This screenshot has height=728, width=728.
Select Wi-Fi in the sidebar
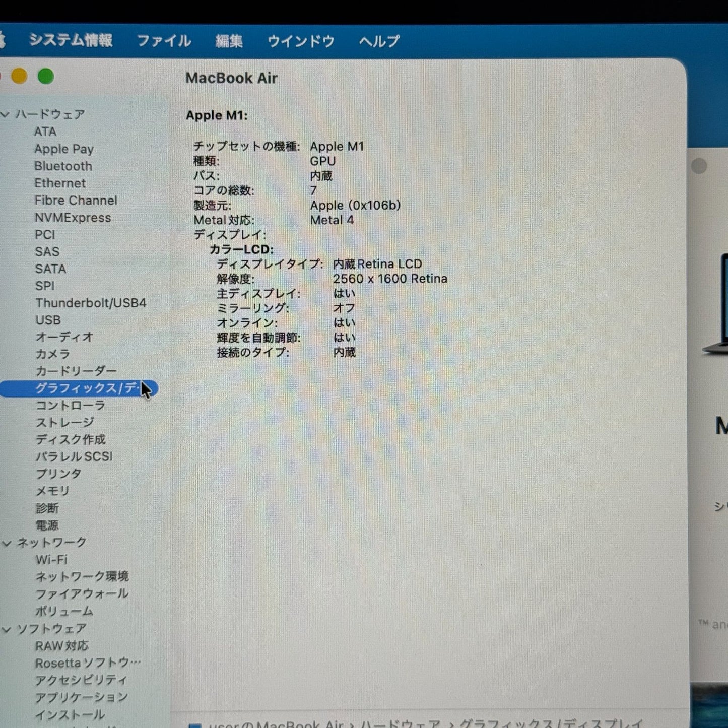coord(51,560)
